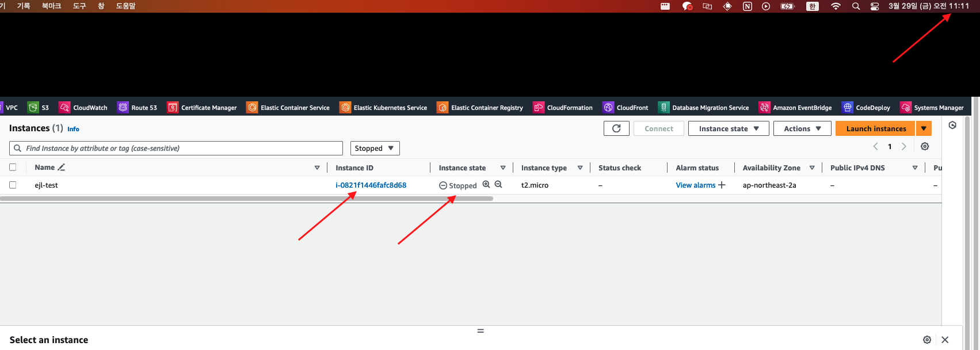Tick the ejl-test instance checkbox
The image size is (980, 350).
pos(13,185)
